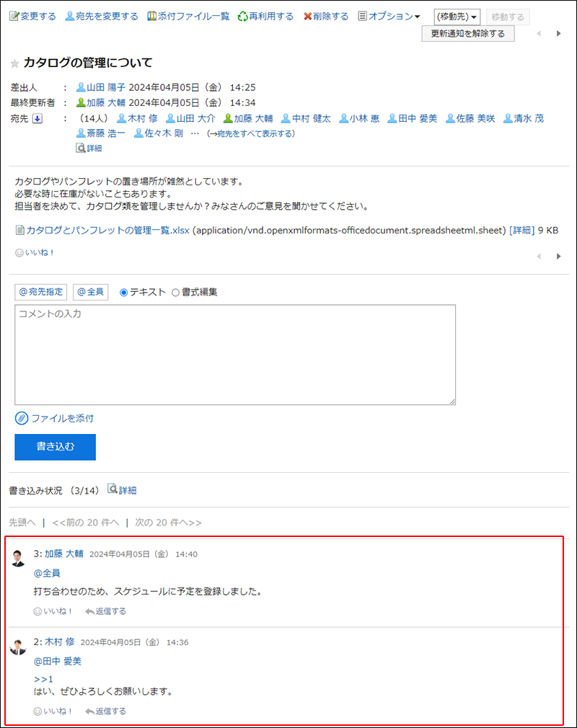This screenshot has height=728, width=577.
Task: Click <<前の 20 件へ pagination link
Action: pyautogui.click(x=86, y=523)
